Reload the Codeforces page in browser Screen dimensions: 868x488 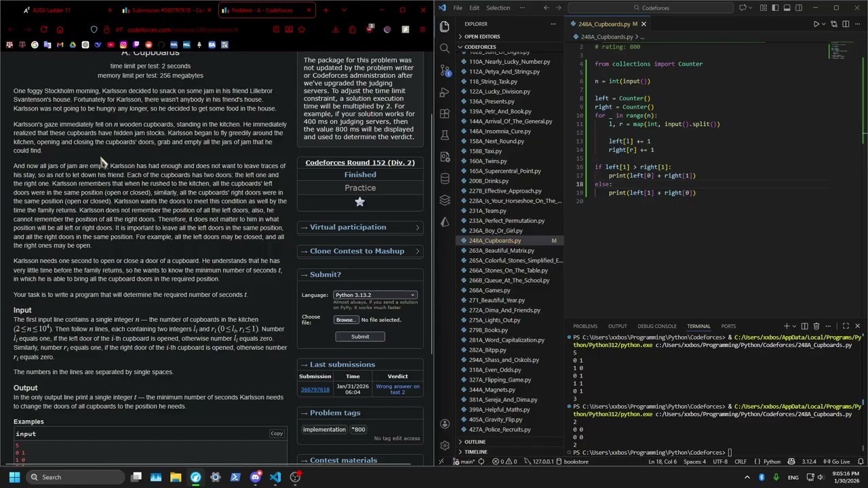(44, 30)
